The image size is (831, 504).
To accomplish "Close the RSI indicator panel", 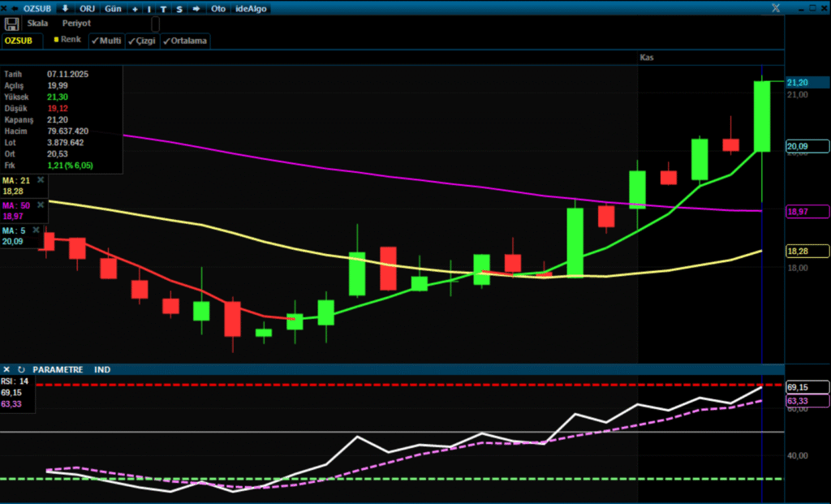I will tap(7, 369).
